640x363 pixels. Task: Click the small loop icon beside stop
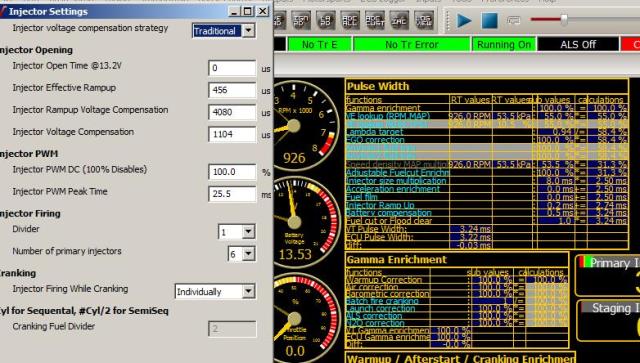click(514, 20)
